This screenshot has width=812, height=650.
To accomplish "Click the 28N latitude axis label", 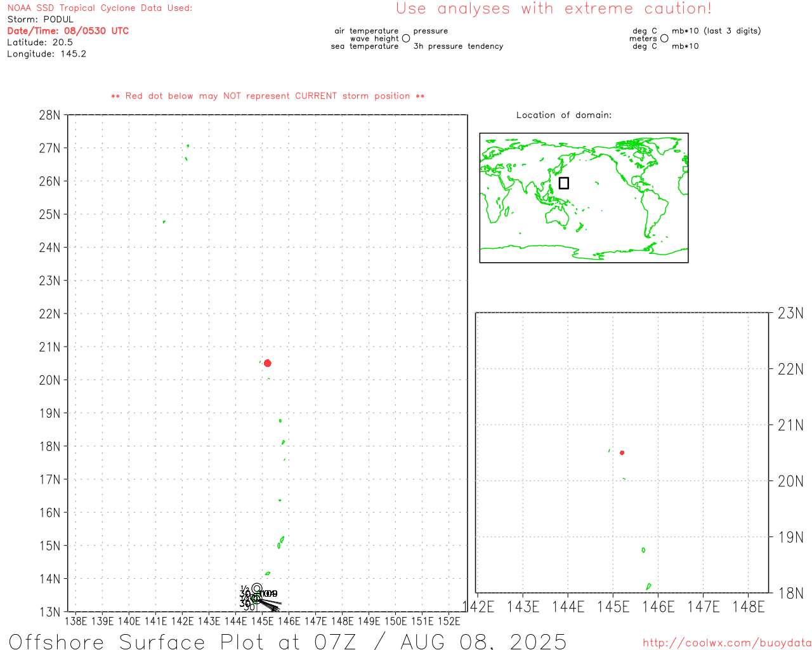I will [50, 115].
